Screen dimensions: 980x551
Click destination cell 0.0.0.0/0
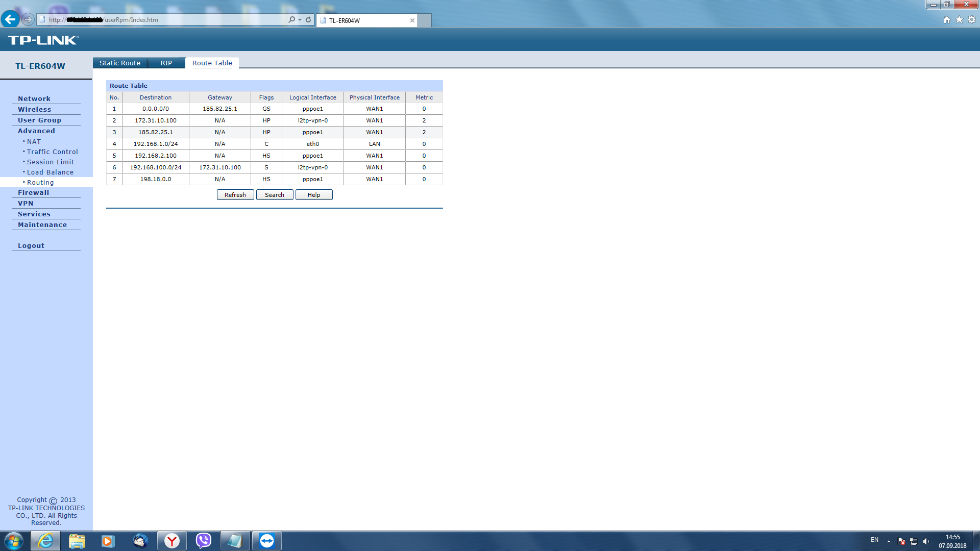coord(156,109)
